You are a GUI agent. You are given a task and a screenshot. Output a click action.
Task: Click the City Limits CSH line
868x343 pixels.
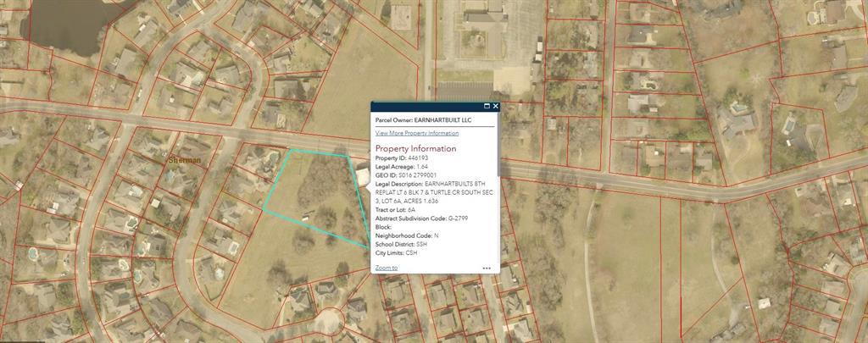click(397, 252)
